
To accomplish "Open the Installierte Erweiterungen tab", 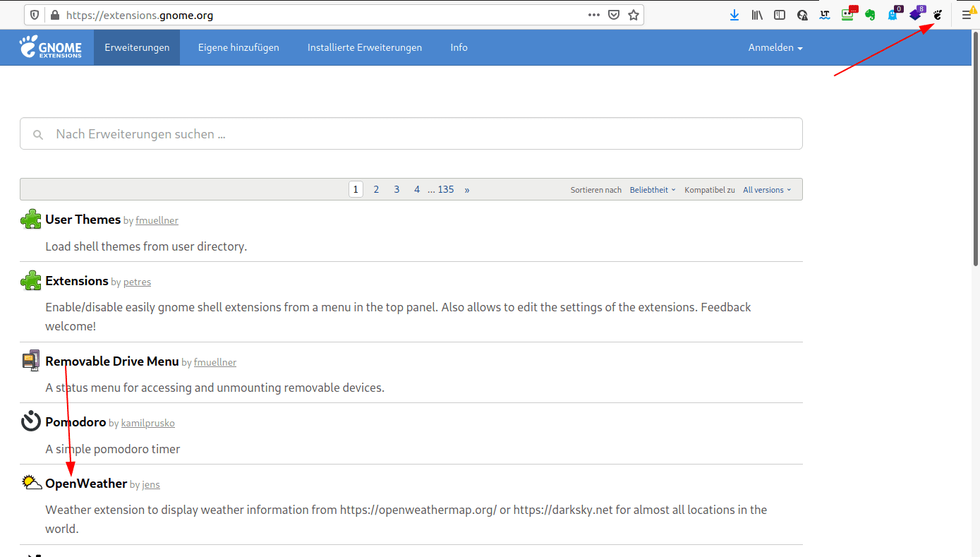I will pyautogui.click(x=365, y=47).
